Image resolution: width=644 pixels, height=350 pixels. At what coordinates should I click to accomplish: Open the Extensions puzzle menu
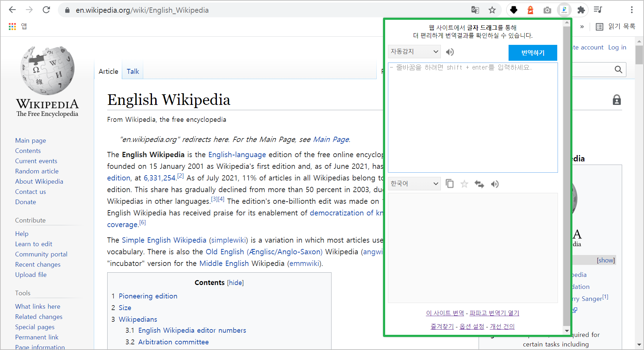[x=581, y=10]
